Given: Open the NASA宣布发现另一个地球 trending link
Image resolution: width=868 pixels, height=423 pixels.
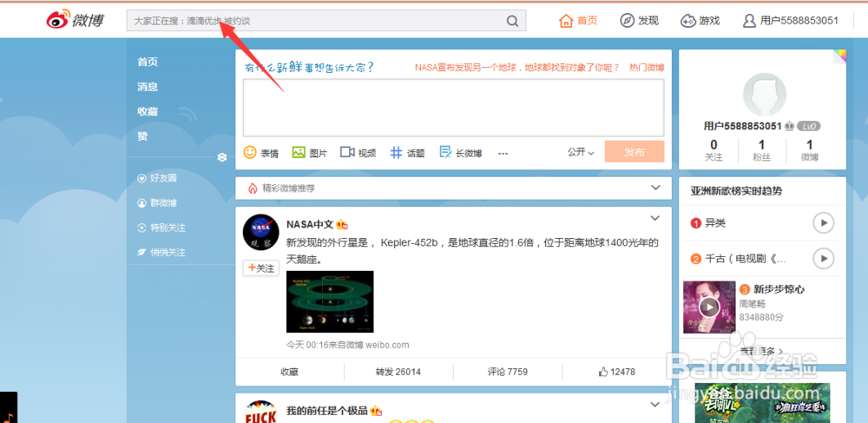Looking at the screenshot, I should (517, 68).
